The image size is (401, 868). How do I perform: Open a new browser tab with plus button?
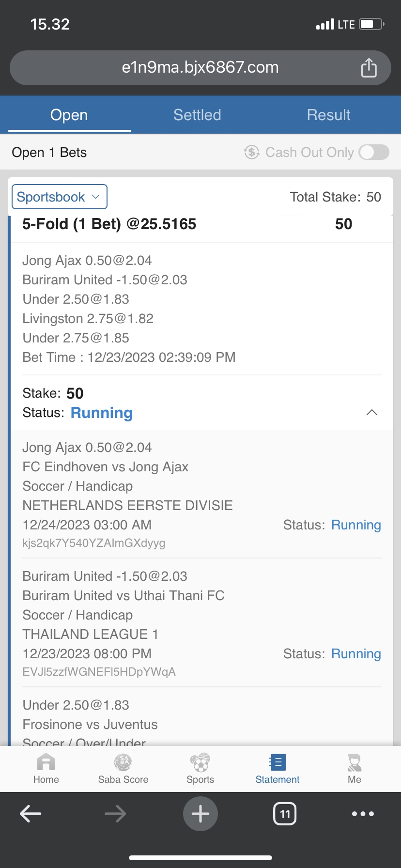point(200,814)
